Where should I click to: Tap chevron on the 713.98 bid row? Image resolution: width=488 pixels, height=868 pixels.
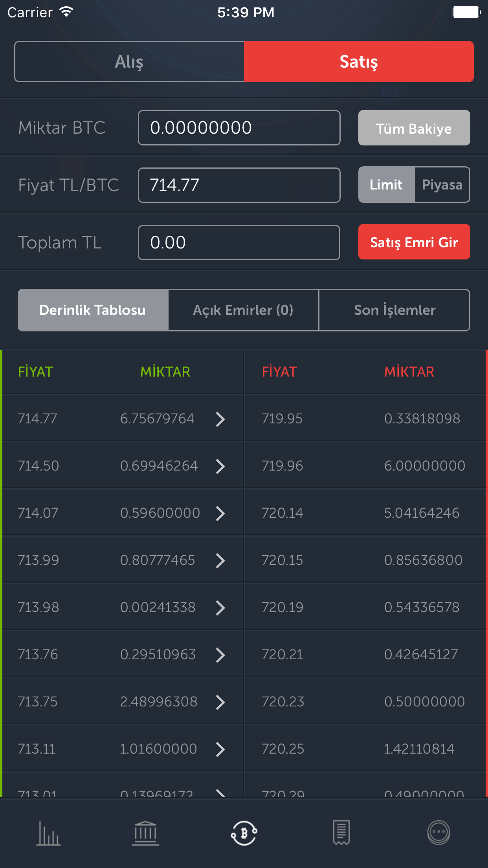[x=220, y=608]
